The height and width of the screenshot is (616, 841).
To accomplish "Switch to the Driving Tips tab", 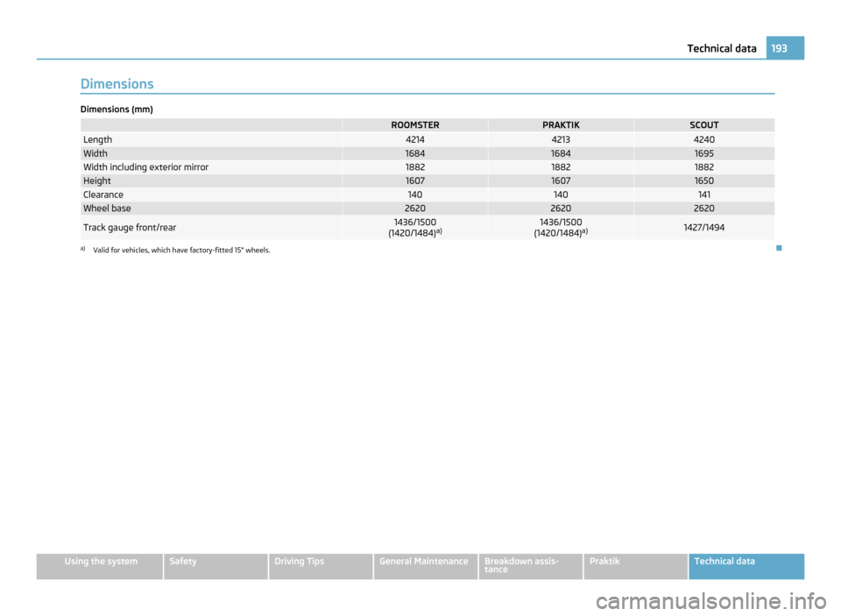I will (x=321, y=566).
